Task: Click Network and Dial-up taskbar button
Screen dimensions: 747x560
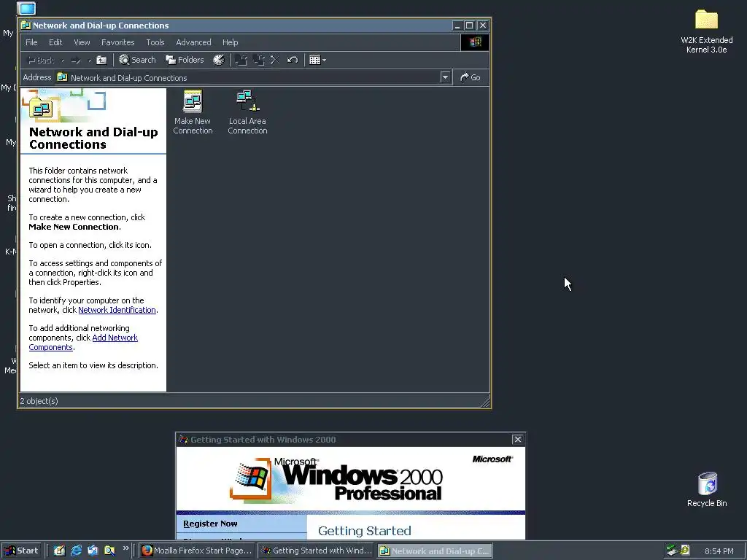Action: (435, 551)
